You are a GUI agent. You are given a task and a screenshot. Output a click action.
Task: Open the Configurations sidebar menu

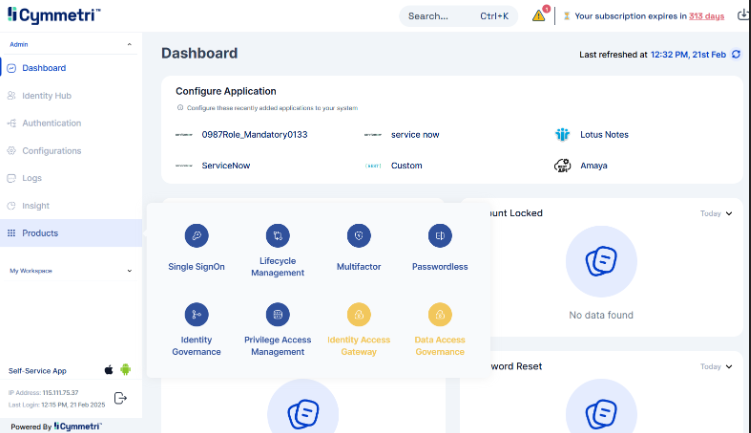[x=51, y=151]
